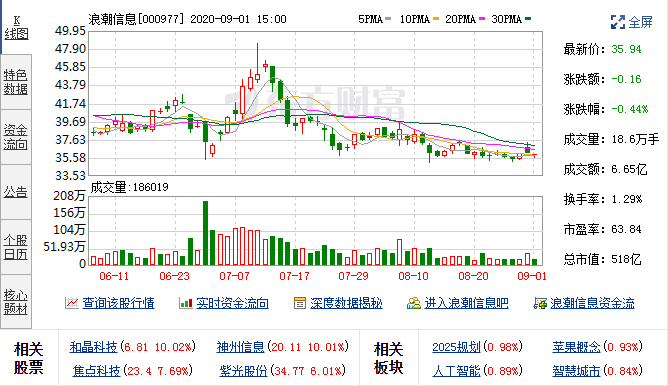This screenshot has height=386, width=668.
Task: Click the 成交额 value 6.65亿
Action: [x=629, y=169]
